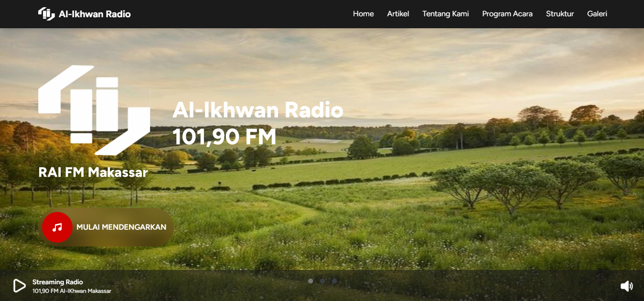Click the RAI FM Makassar caption
The image size is (644, 301).
(93, 172)
